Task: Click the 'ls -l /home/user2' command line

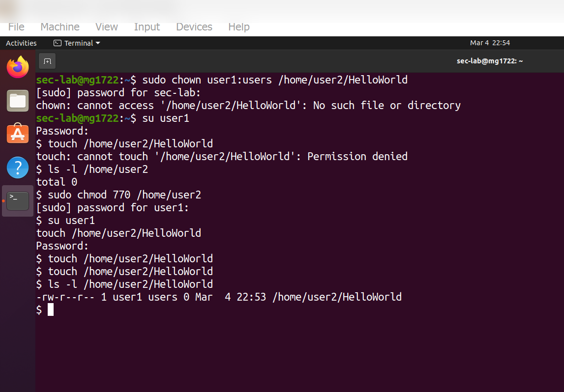Action: [92, 169]
